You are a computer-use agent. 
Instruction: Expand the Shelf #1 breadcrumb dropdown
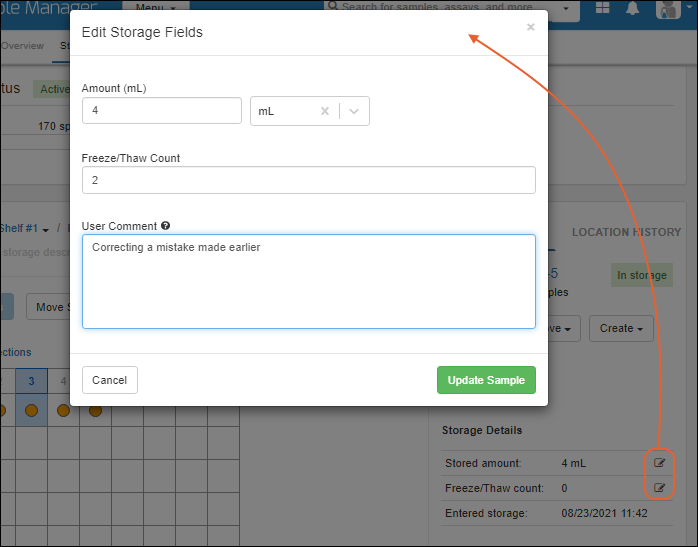pos(45,229)
